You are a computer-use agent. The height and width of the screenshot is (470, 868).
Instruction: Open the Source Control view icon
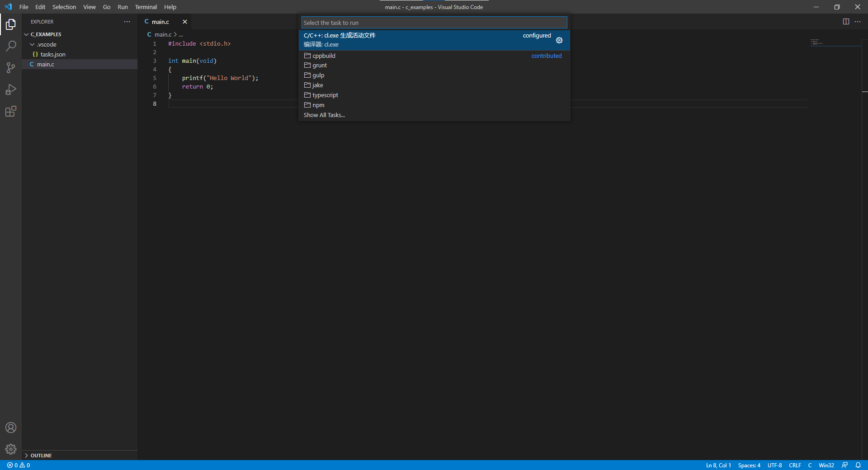[11, 68]
